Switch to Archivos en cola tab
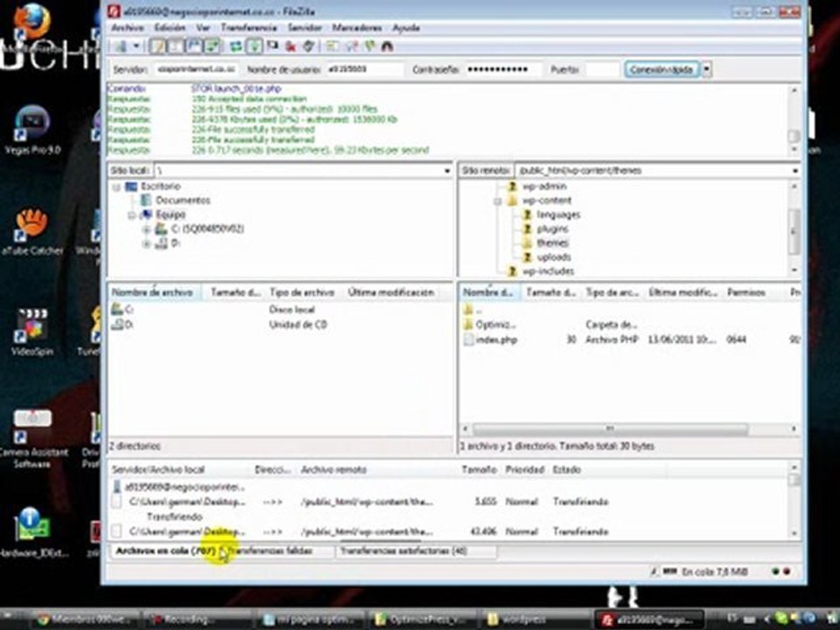Viewport: 840px width, 630px height. click(166, 550)
